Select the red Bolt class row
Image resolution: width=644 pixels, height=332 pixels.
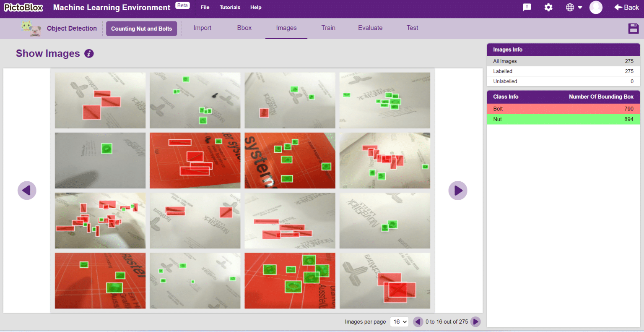coord(563,109)
